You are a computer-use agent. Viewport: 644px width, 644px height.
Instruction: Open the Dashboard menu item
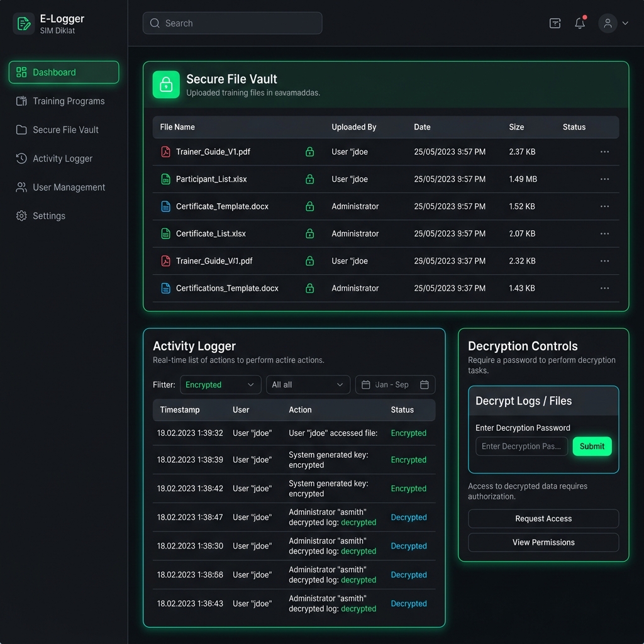[64, 72]
